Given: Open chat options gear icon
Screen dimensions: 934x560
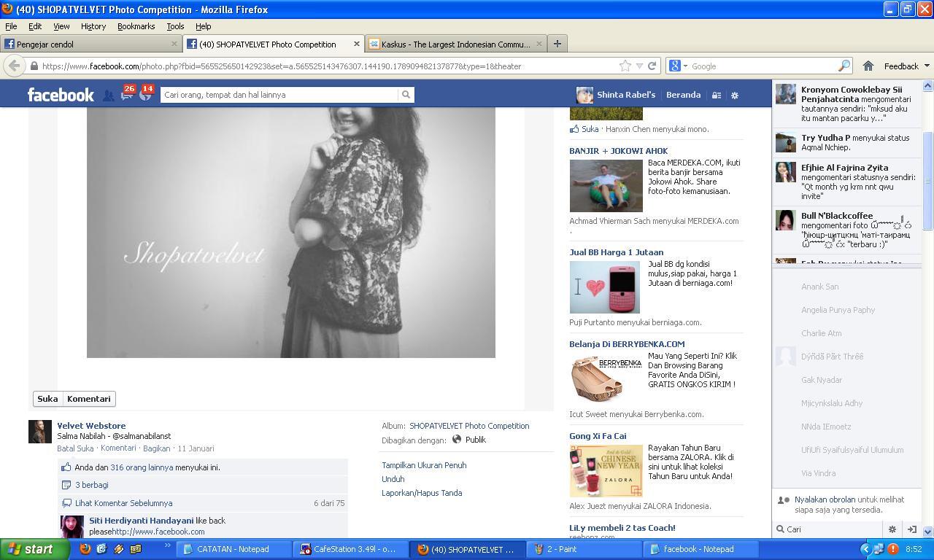Looking at the screenshot, I should click(x=892, y=529).
